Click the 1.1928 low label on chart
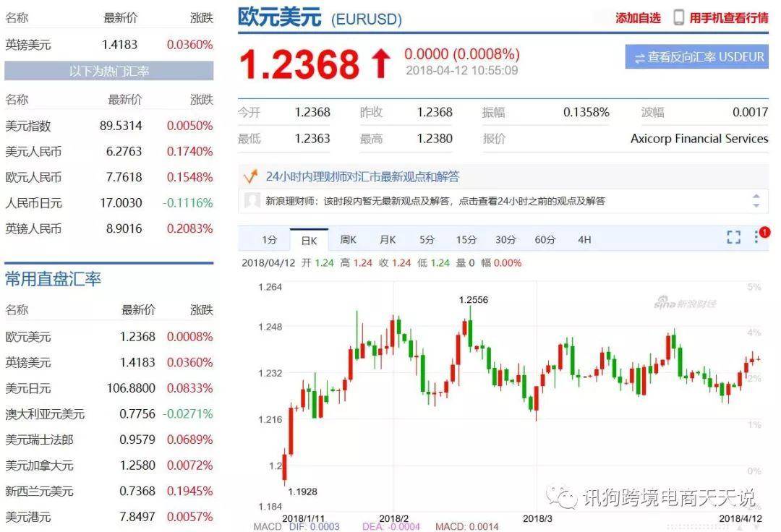Image resolution: width=781 pixels, height=532 pixels. [302, 492]
